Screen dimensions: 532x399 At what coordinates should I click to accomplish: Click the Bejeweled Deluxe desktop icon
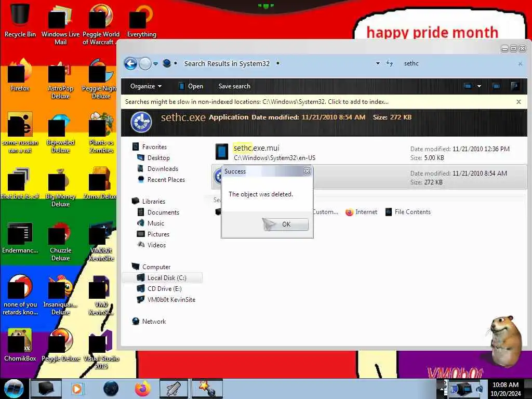coord(60,134)
